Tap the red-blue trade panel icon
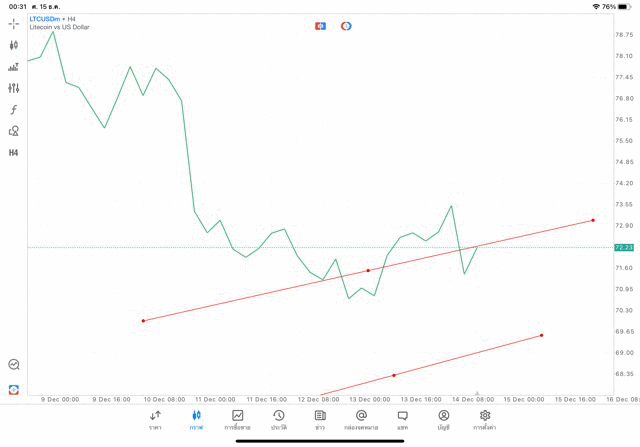The image size is (640, 447). tap(320, 26)
